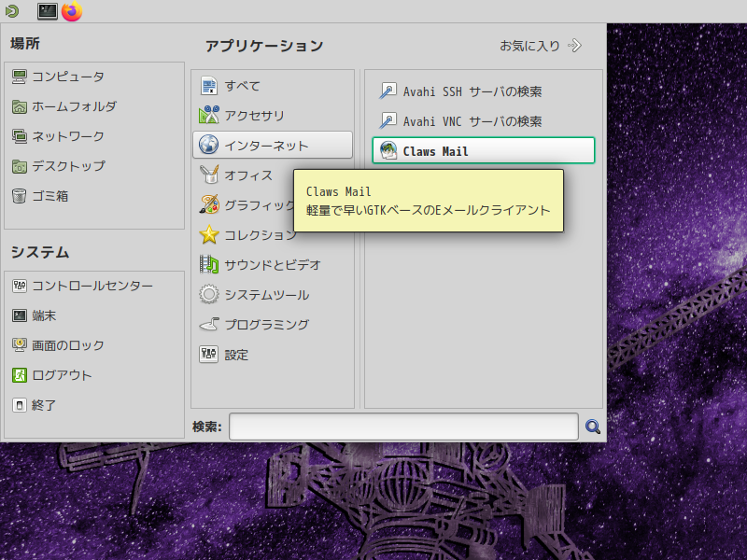Select the サウンドとビデオ category
The width and height of the screenshot is (747, 560).
[x=273, y=265]
